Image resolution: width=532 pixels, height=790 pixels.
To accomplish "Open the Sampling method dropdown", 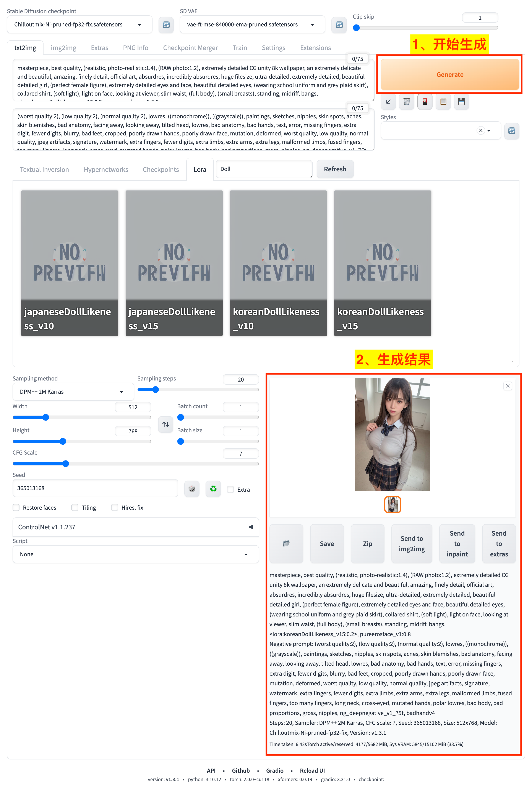I will click(x=73, y=392).
